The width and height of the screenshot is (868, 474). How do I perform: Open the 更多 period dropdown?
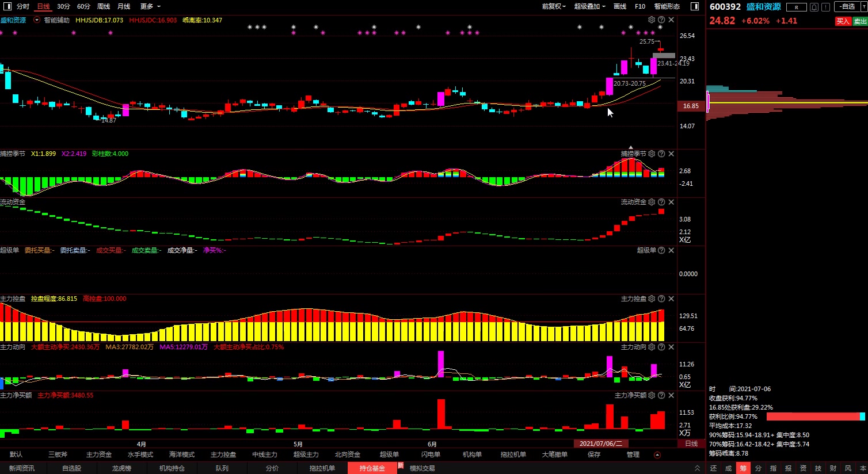[150, 6]
